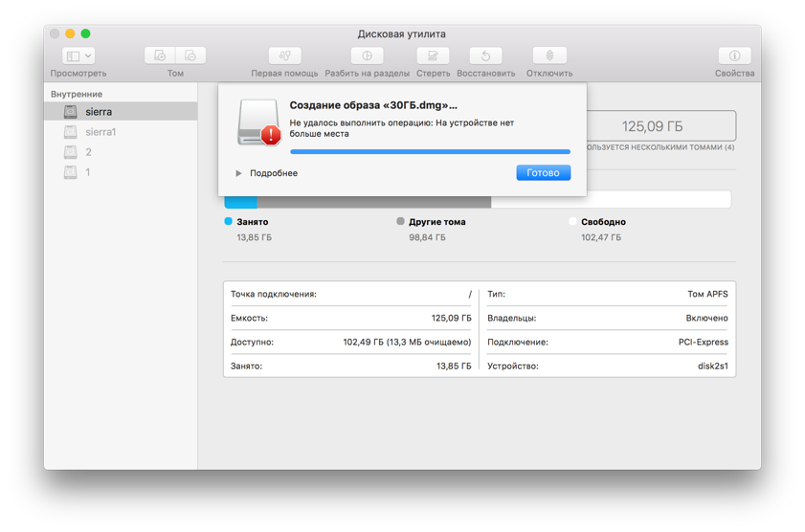
Task: Click the yellow minimize window button
Action: [x=70, y=33]
